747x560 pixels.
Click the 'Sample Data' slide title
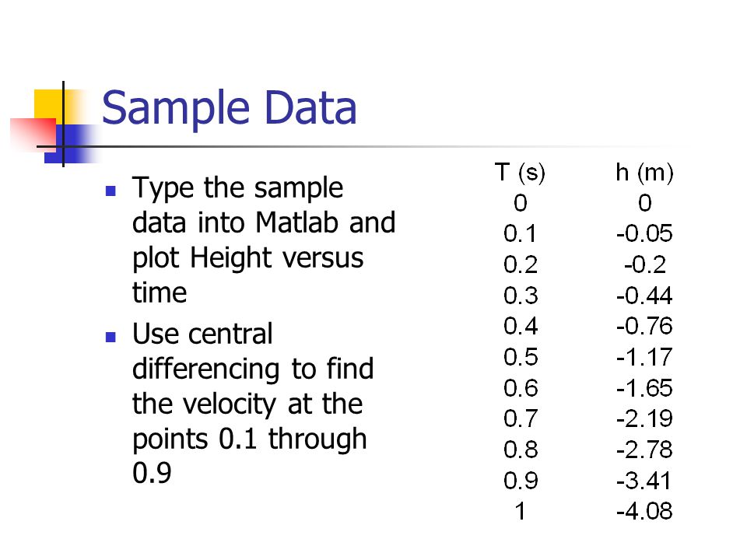click(x=229, y=109)
